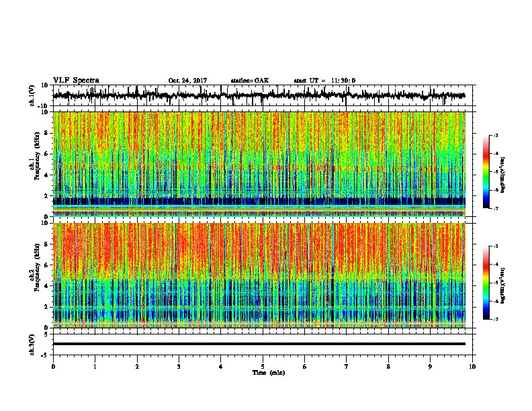The width and height of the screenshot is (532, 411).
Task: Click the ch.2 spectrogram color bar
Action: (x=486, y=283)
